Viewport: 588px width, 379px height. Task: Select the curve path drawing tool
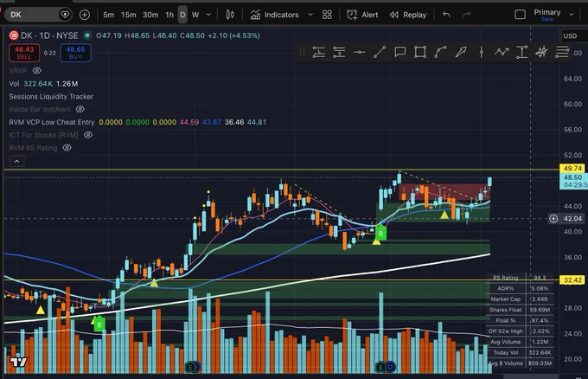[x=440, y=52]
